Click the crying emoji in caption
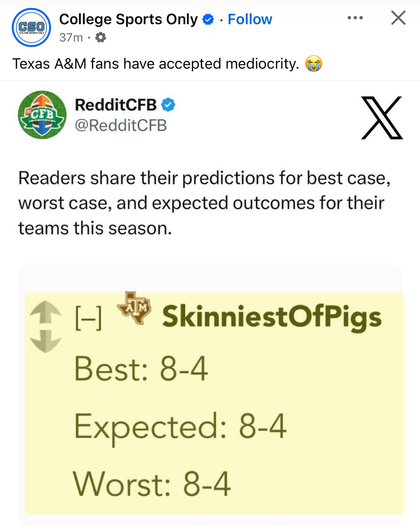 click(x=314, y=64)
